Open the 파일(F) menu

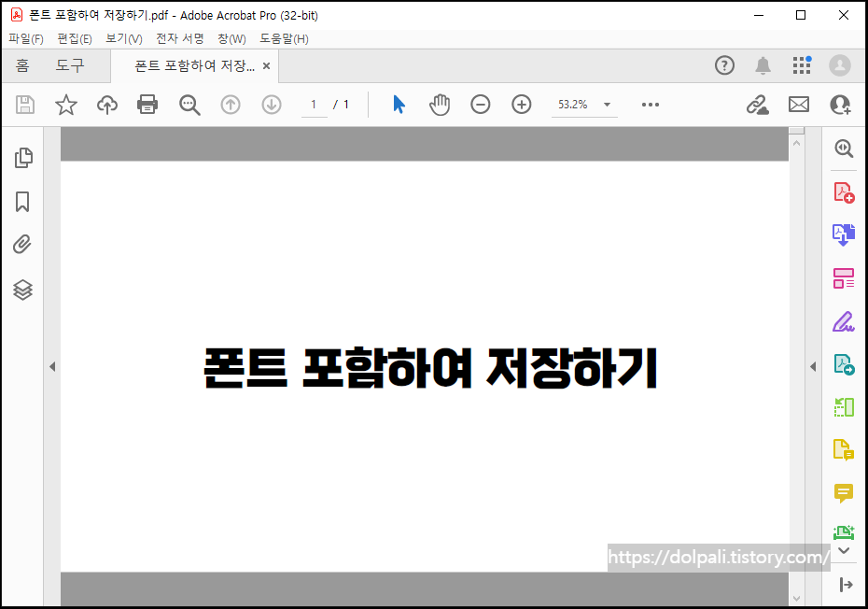[x=26, y=38]
